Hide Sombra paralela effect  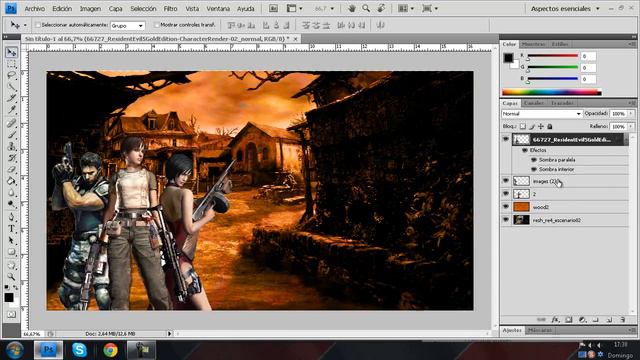(x=534, y=160)
